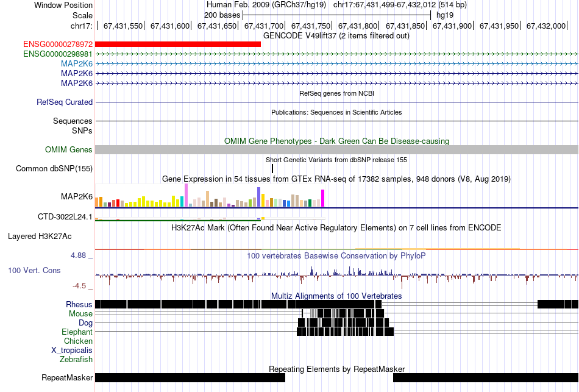Click the 100 Vert. Cons label
Image resolution: width=579 pixels, height=392 pixels.
click(34, 271)
